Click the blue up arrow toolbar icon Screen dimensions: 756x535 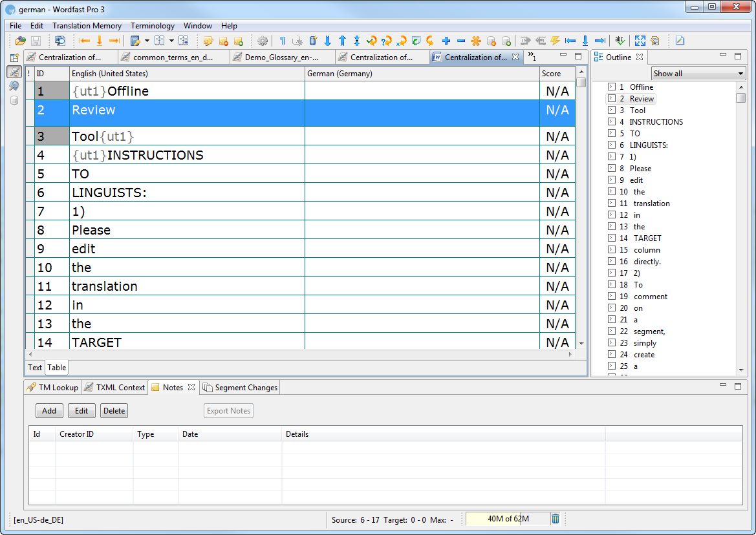[x=342, y=41]
